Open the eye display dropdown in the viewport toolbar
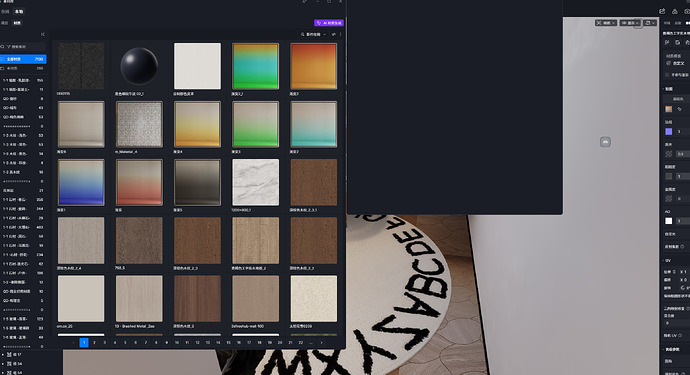Image resolution: width=690 pixels, height=375 pixels. pyautogui.click(x=630, y=23)
